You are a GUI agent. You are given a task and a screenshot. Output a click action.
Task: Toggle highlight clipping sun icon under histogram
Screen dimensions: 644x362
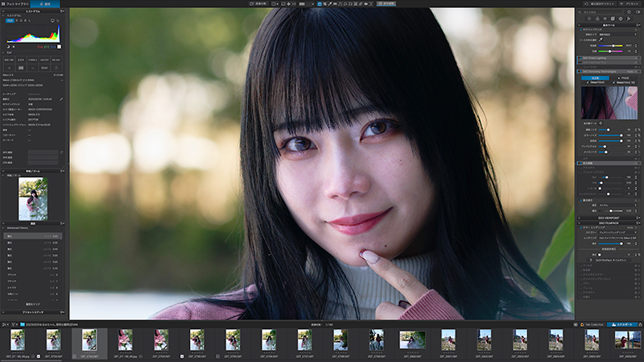pyautogui.click(x=14, y=47)
